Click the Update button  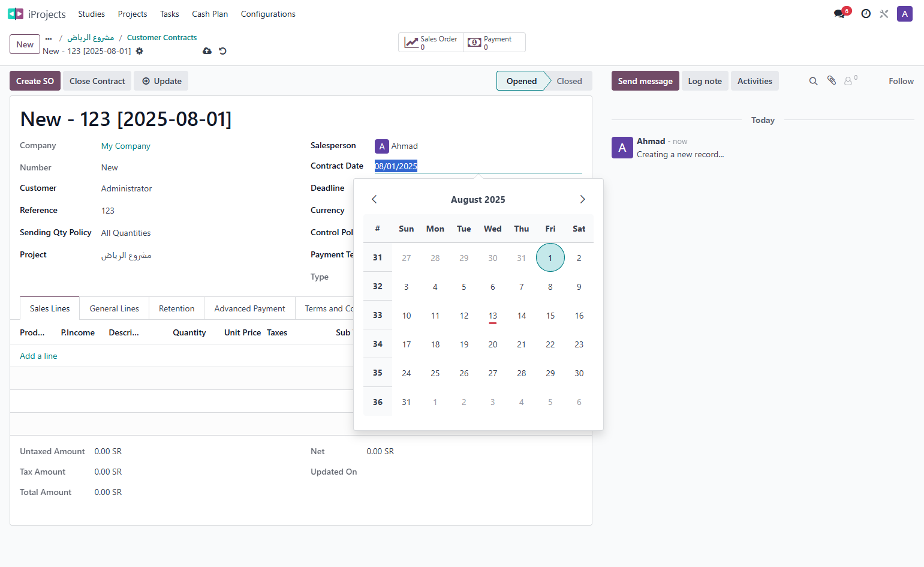coord(161,81)
